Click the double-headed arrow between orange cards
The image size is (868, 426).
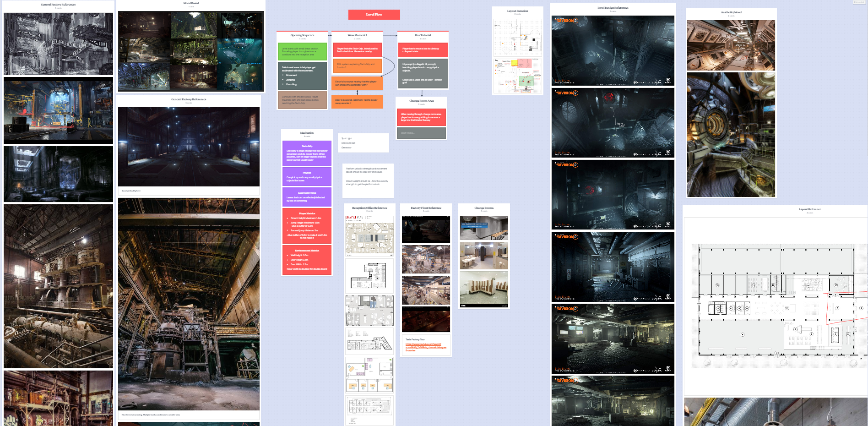pyautogui.click(x=357, y=93)
